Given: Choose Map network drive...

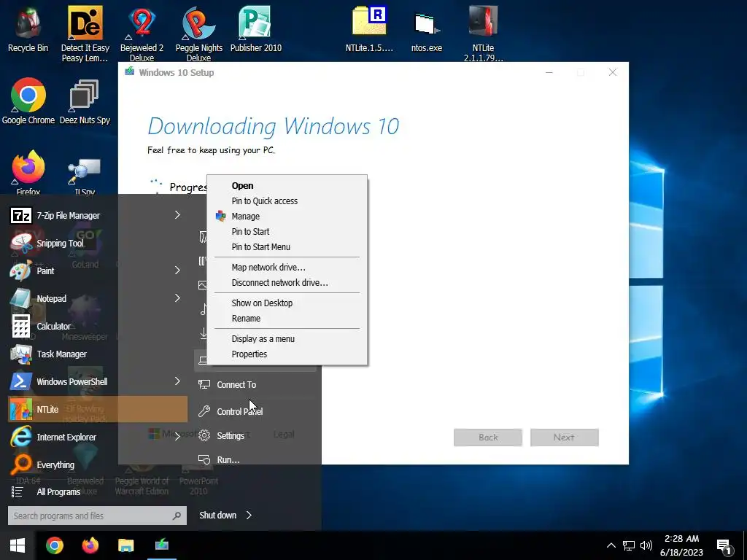Looking at the screenshot, I should (287, 267).
